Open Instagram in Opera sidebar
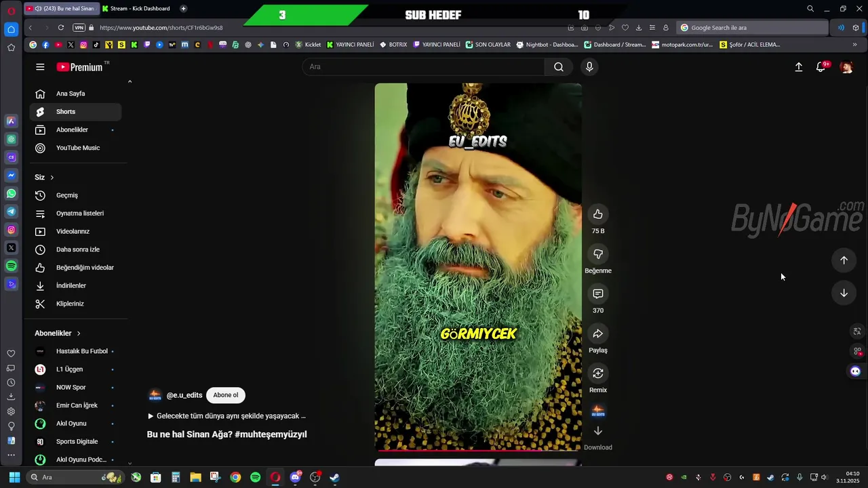 pos(11,230)
